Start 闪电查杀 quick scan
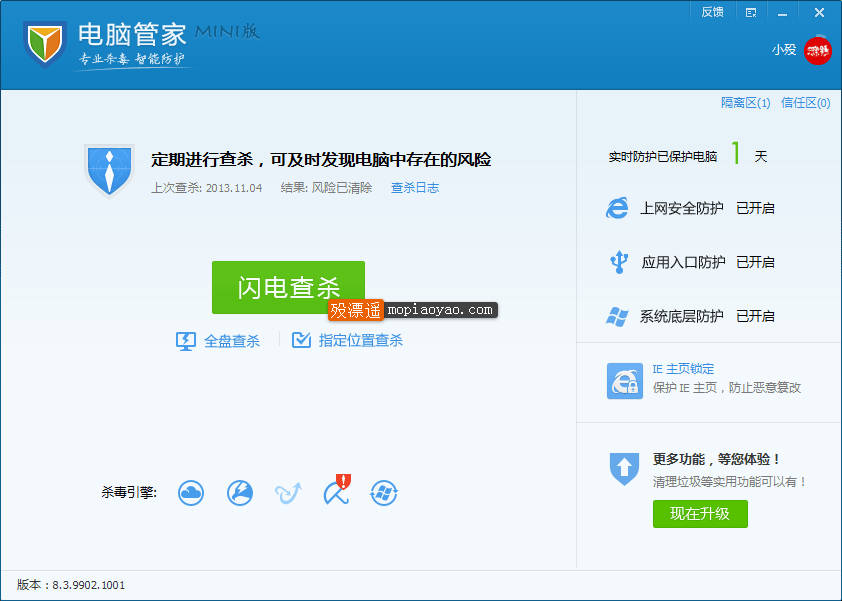Image resolution: width=842 pixels, height=601 pixels. pos(288,287)
